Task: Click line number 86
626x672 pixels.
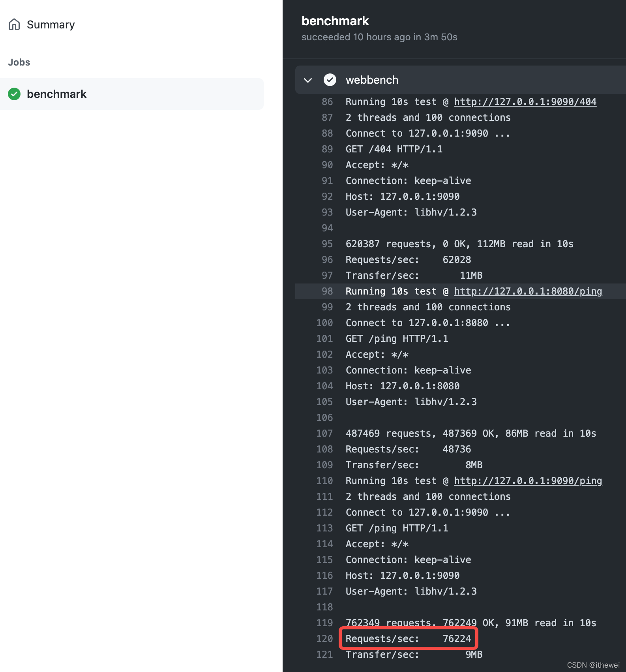Action: tap(327, 102)
